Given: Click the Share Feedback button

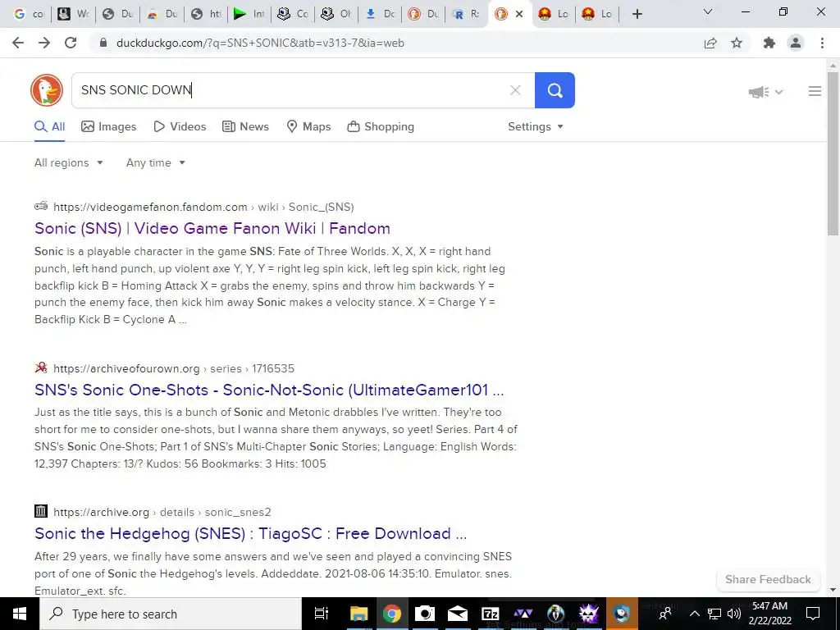Looking at the screenshot, I should [x=768, y=580].
